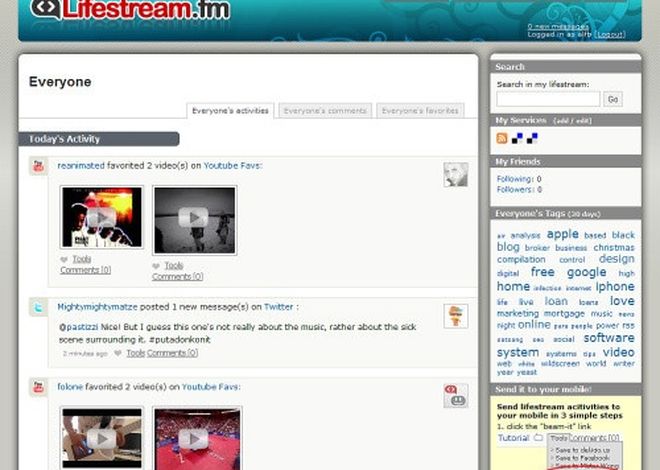660x470 pixels.
Task: Select the design tag
Action: (x=617, y=259)
